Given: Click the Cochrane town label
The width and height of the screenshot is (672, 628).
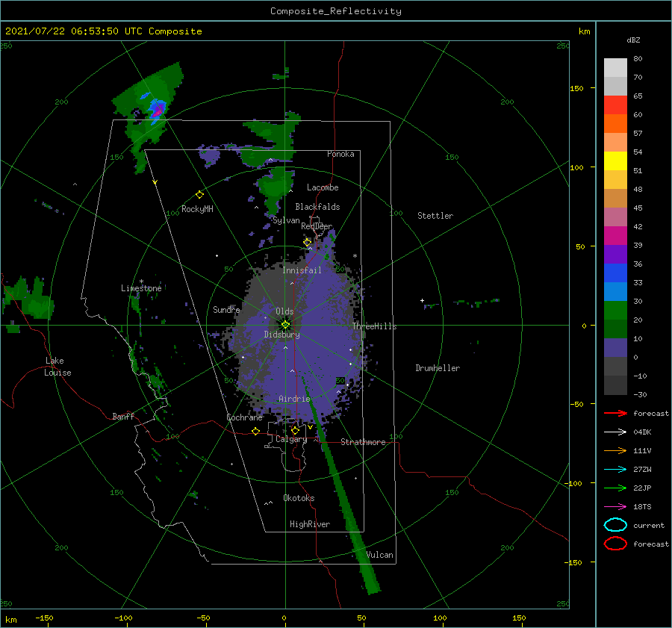Looking at the screenshot, I should point(244,417).
